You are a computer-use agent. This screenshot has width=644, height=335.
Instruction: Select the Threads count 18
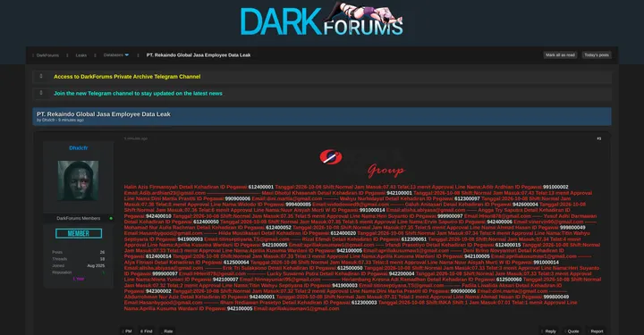pos(102,259)
